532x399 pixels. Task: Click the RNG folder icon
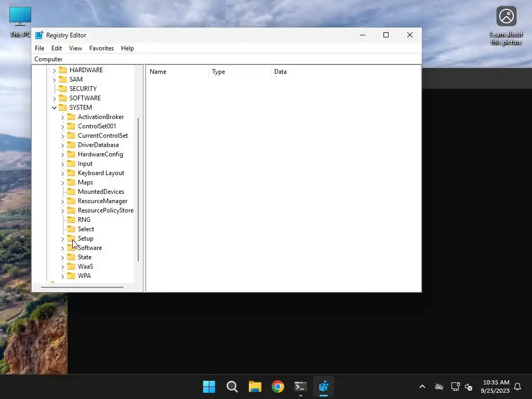(71, 220)
